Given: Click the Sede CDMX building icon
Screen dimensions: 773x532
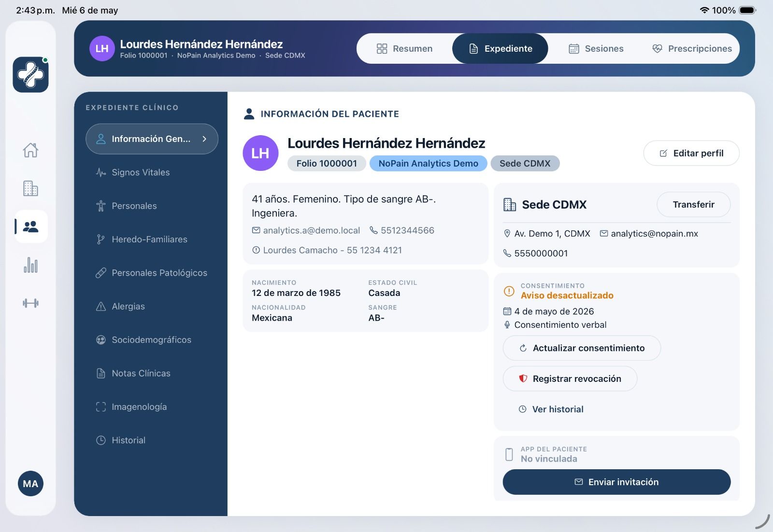Looking at the screenshot, I should coord(510,205).
